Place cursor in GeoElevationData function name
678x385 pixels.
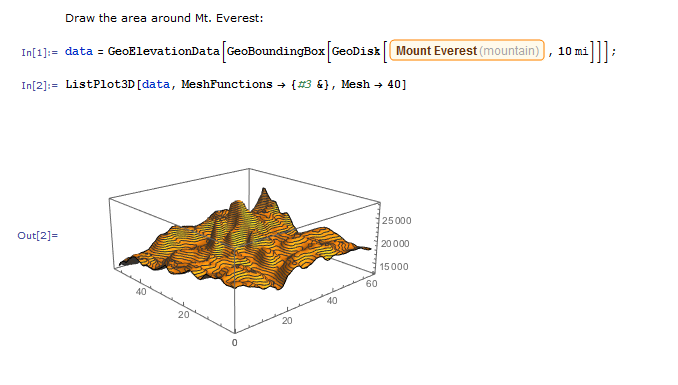pyautogui.click(x=163, y=51)
